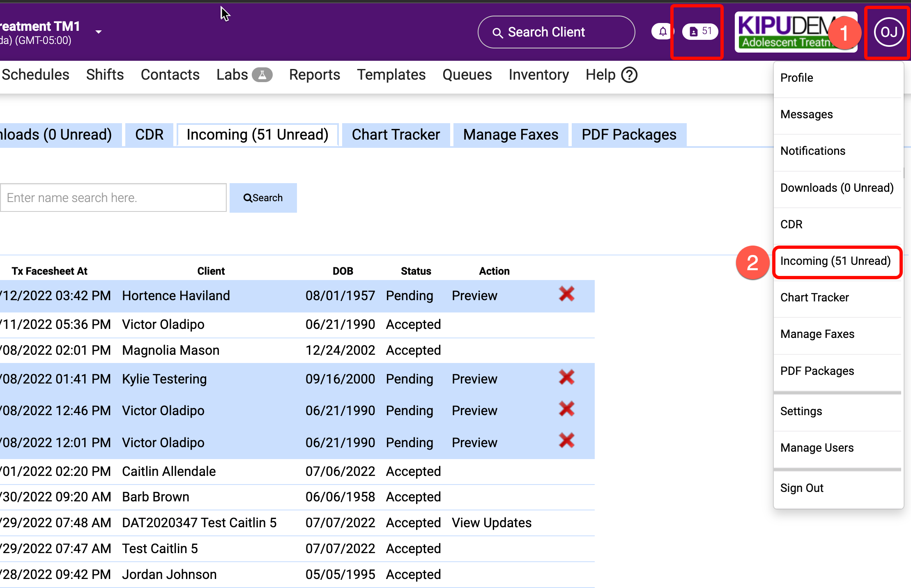The height and width of the screenshot is (588, 911).
Task: Click View Updates for DAT2020347 Test Caitlin 5
Action: click(x=491, y=523)
